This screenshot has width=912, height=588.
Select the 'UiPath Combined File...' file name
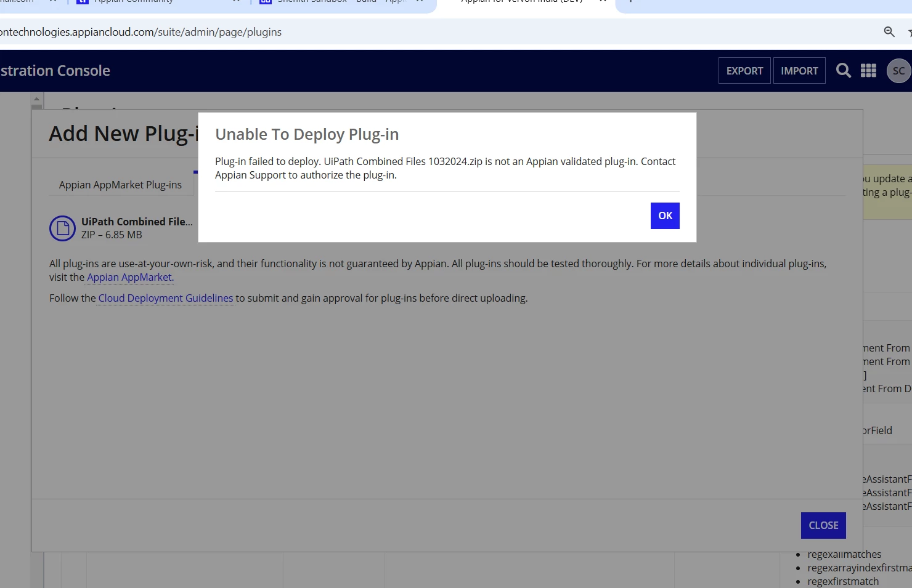(x=137, y=222)
